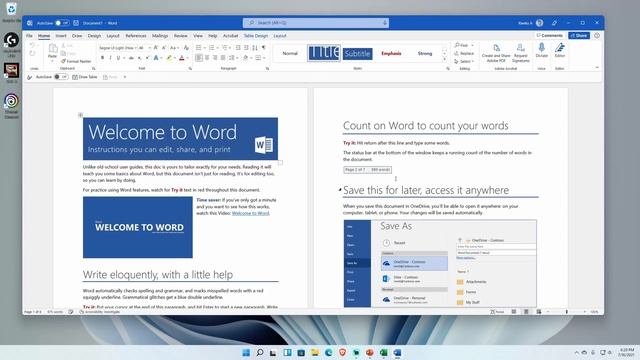Expand the Styles gallery more arrow
The height and width of the screenshot is (360, 640).
(x=444, y=60)
